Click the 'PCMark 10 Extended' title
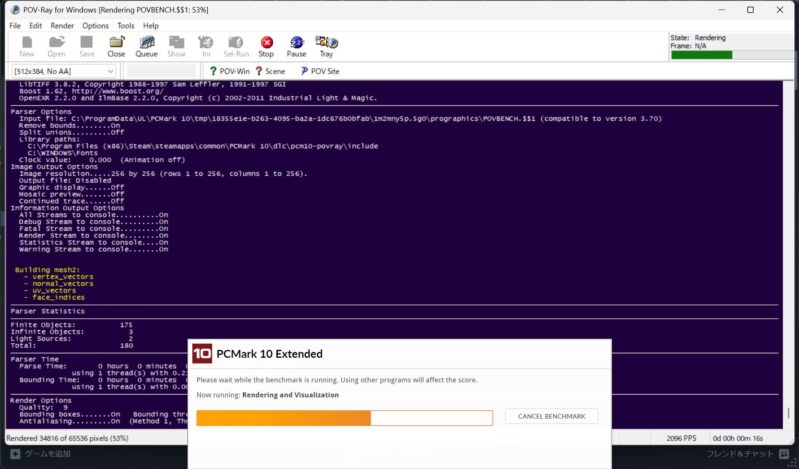Screen dimensions: 799x469 coord(270,354)
